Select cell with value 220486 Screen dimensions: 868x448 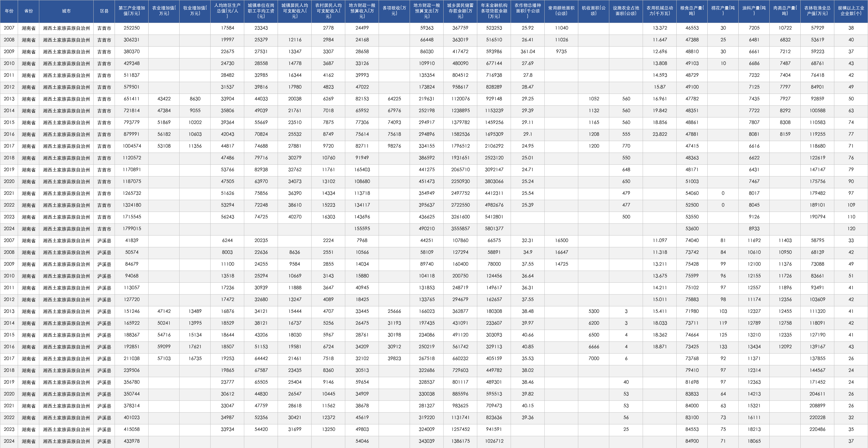pos(817,429)
